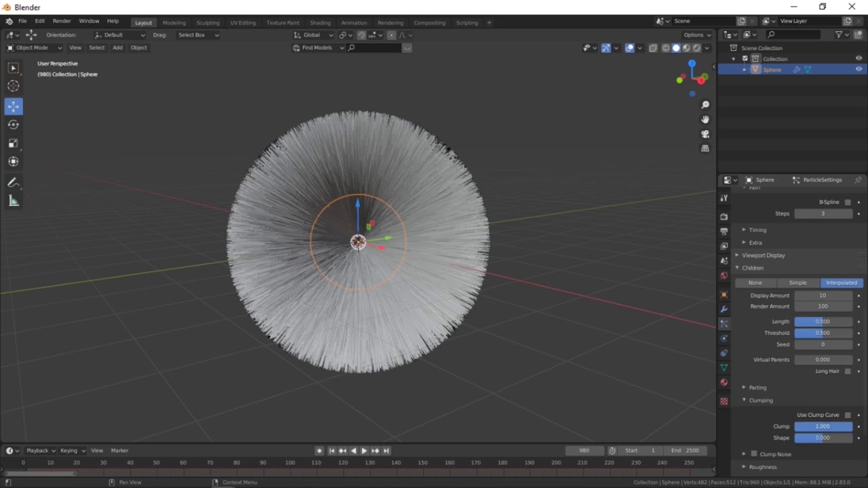Open the Global orientation dropdown

[314, 35]
